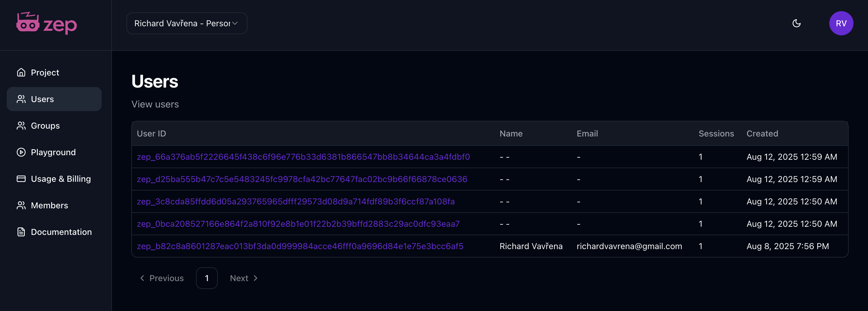
Task: Open the Playground menu item
Action: click(x=53, y=152)
